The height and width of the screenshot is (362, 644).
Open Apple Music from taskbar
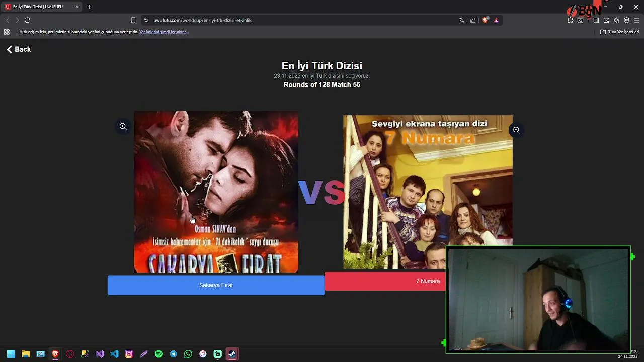(203, 354)
